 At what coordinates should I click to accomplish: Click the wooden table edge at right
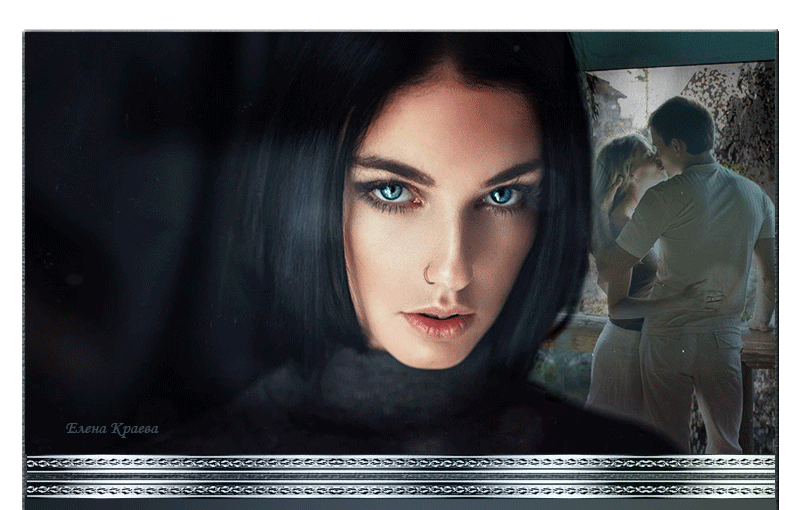[x=760, y=347]
